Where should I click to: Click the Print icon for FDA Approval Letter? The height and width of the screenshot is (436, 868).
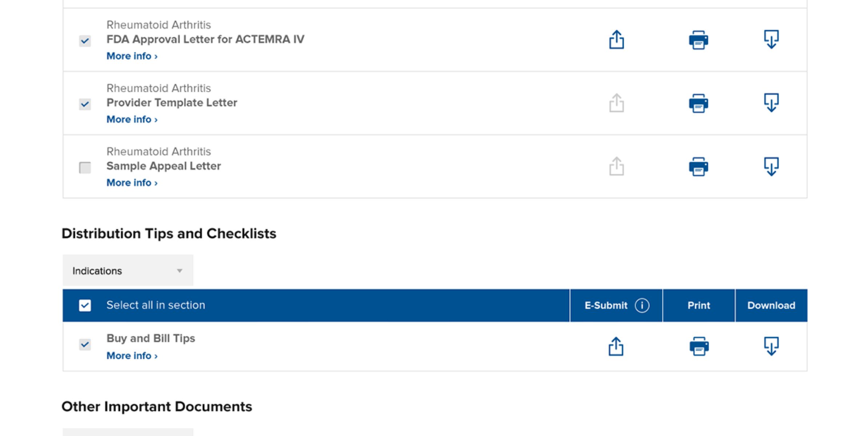point(697,39)
